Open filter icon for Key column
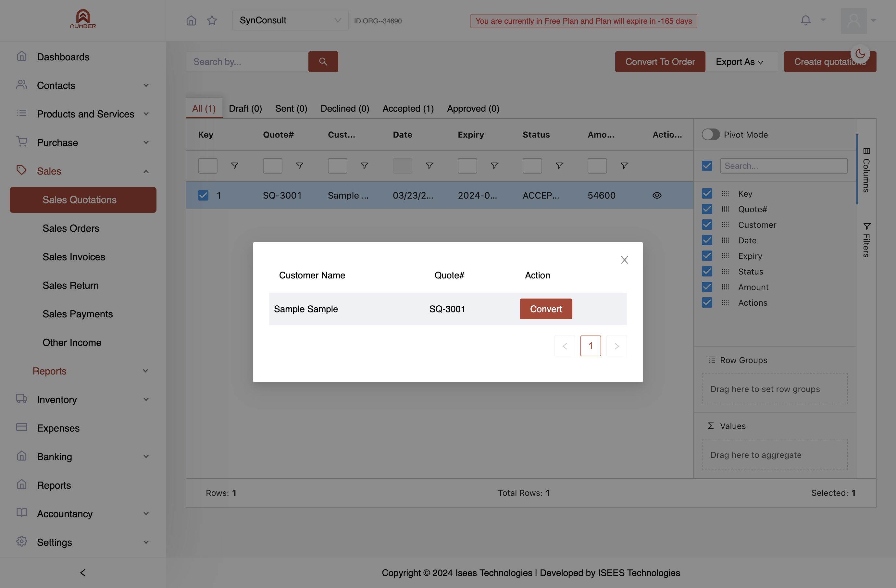896x588 pixels. 234,165
